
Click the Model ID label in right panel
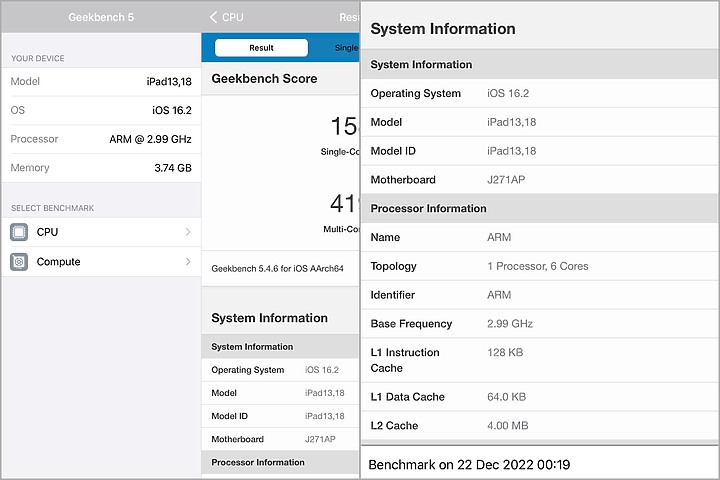click(393, 151)
